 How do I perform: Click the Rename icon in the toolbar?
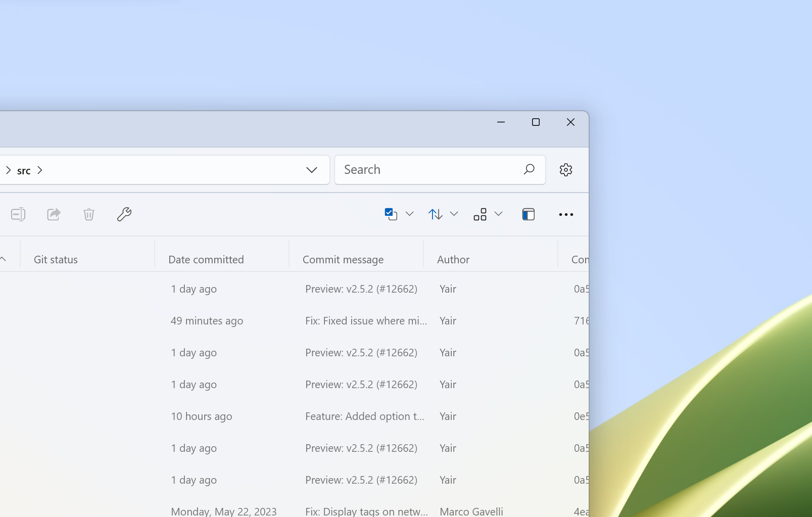(18, 214)
